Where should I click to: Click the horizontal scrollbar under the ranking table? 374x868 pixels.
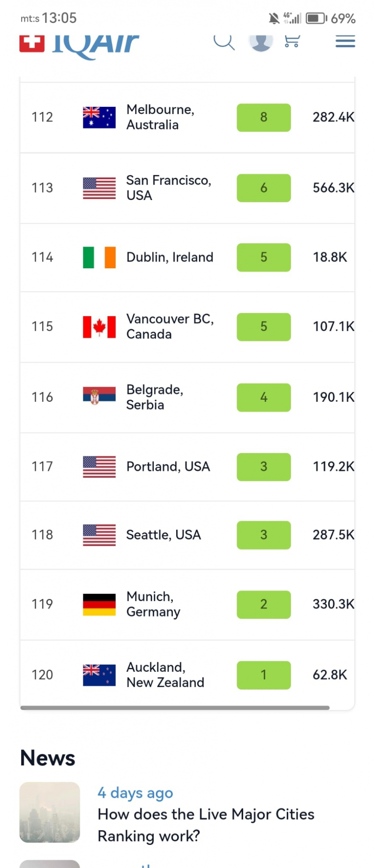pos(175,707)
